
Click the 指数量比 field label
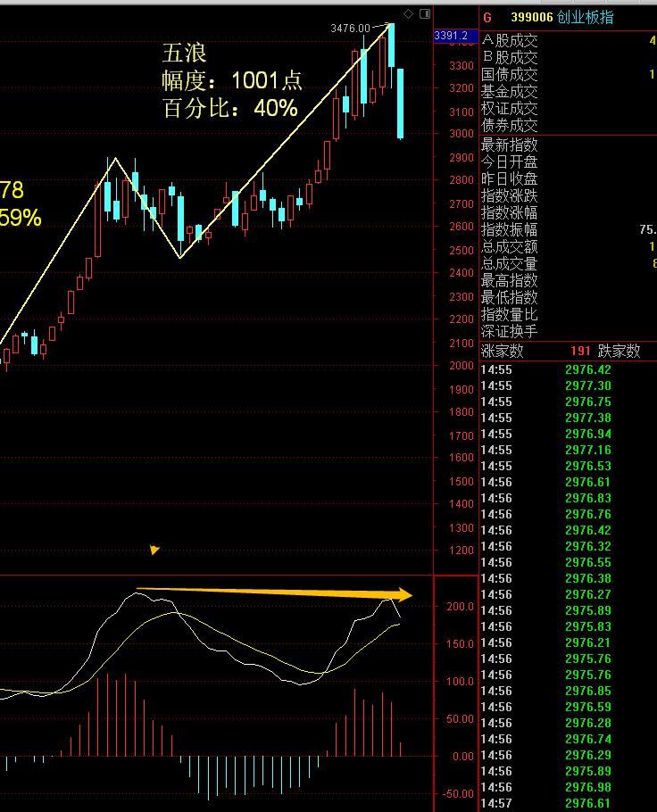pyautogui.click(x=510, y=314)
